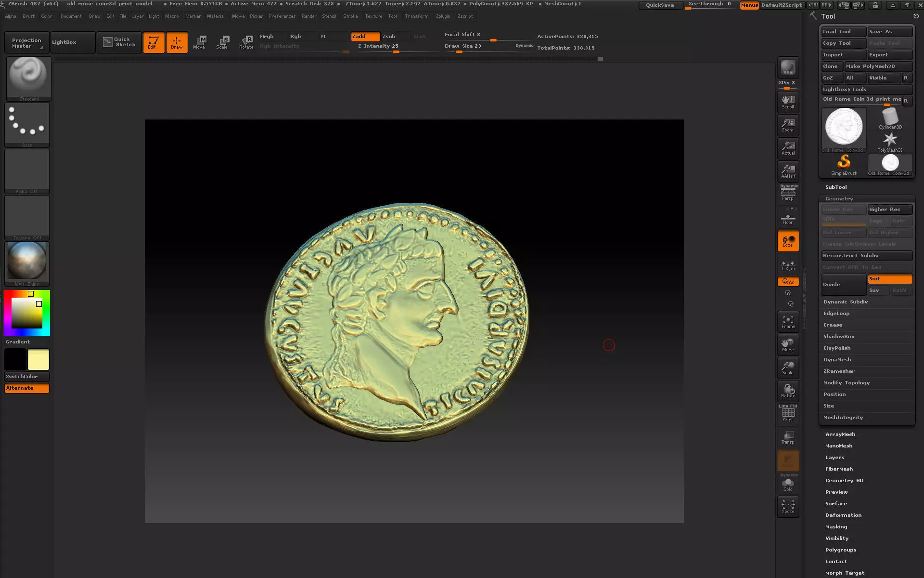Image resolution: width=924 pixels, height=578 pixels.
Task: Click the Actual size icon
Action: coord(788,148)
